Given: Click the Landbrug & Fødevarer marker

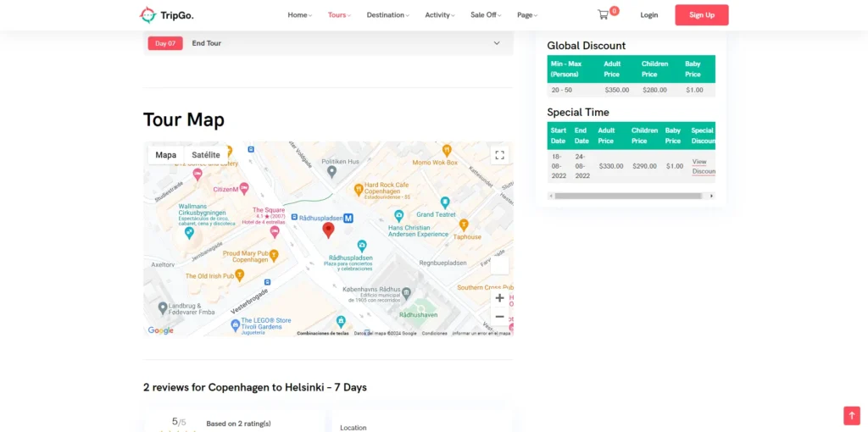Looking at the screenshot, I should click(162, 308).
